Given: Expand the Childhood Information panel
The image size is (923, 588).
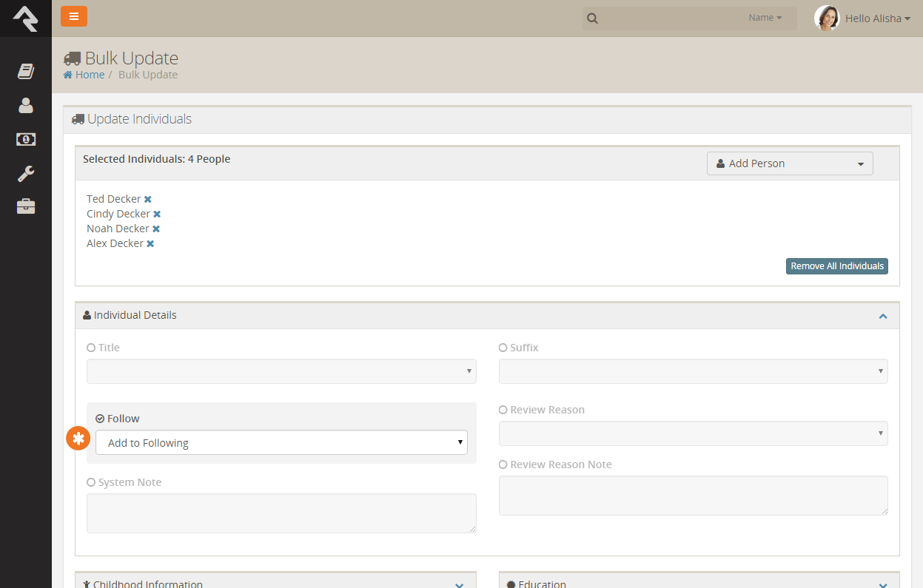Looking at the screenshot, I should [x=459, y=584].
